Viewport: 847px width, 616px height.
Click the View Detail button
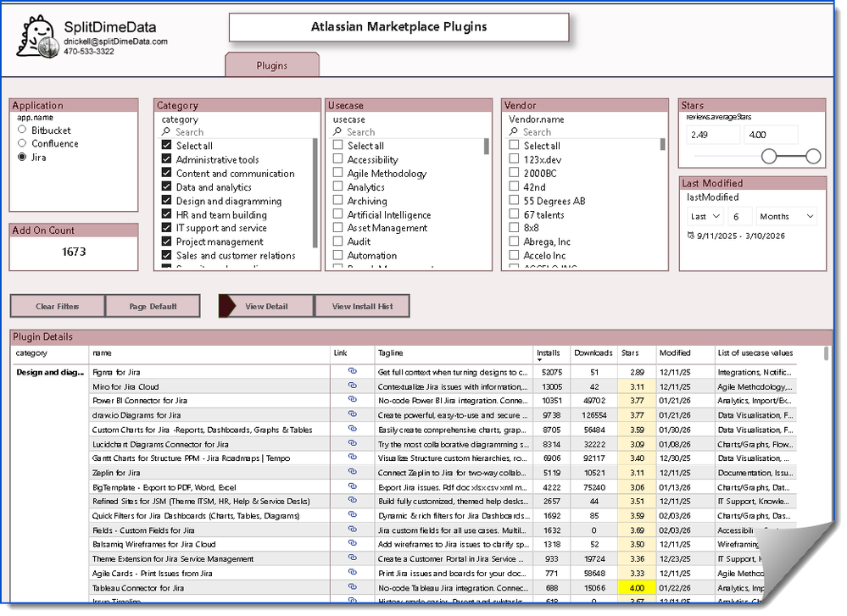tap(266, 306)
